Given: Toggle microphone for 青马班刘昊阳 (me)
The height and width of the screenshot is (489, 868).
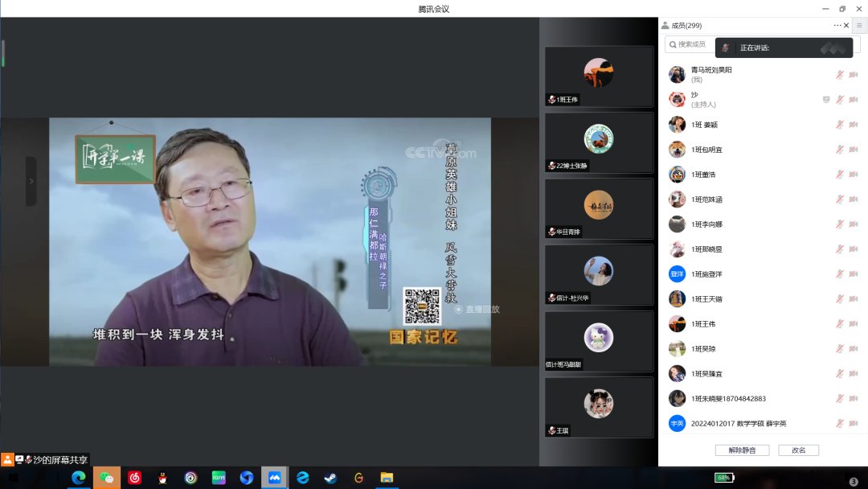Looking at the screenshot, I should [x=840, y=75].
